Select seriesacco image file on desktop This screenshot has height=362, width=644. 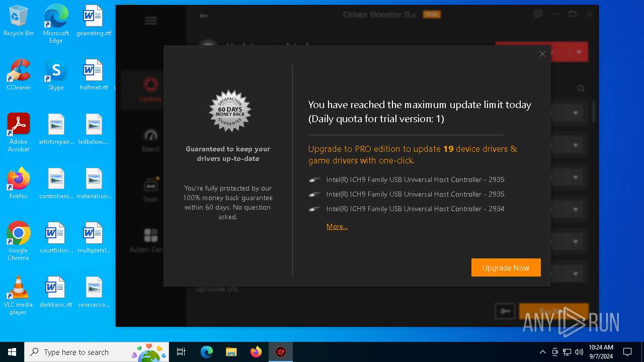[94, 293]
